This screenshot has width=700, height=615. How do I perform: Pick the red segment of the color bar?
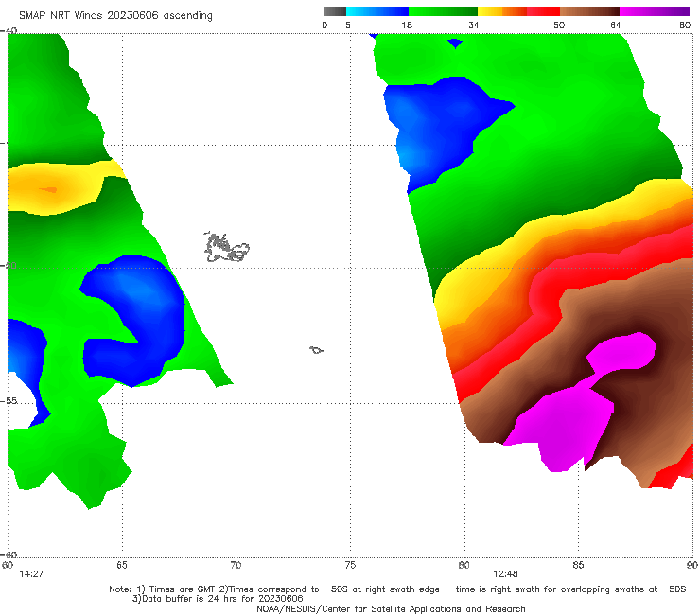tap(543, 11)
